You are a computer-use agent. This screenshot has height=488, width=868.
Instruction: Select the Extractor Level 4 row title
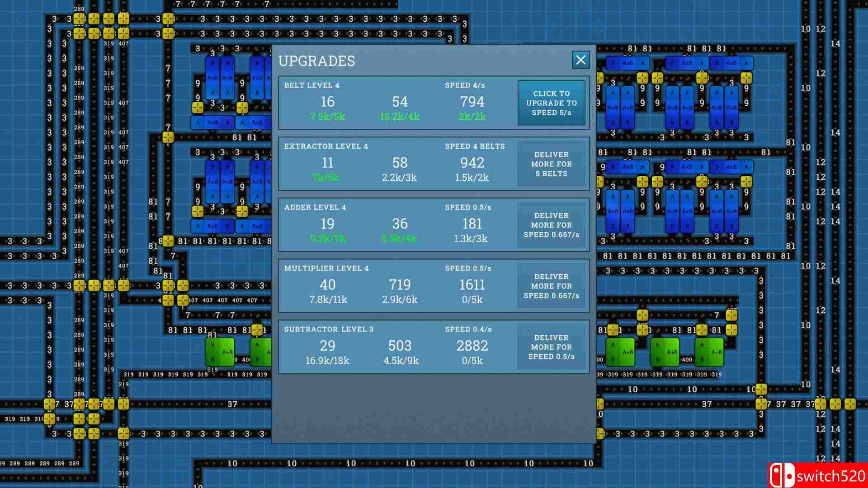point(326,146)
